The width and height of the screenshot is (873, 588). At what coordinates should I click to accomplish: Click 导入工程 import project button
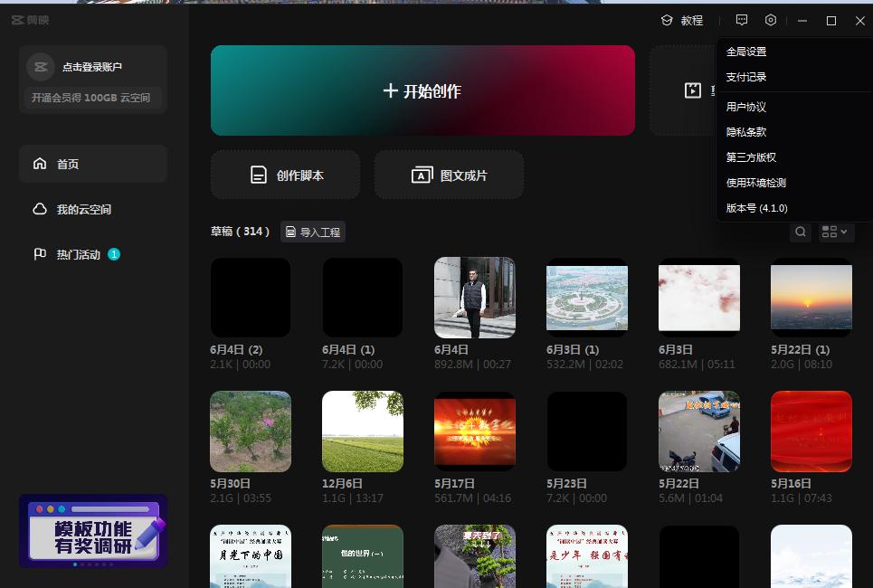pyautogui.click(x=313, y=232)
